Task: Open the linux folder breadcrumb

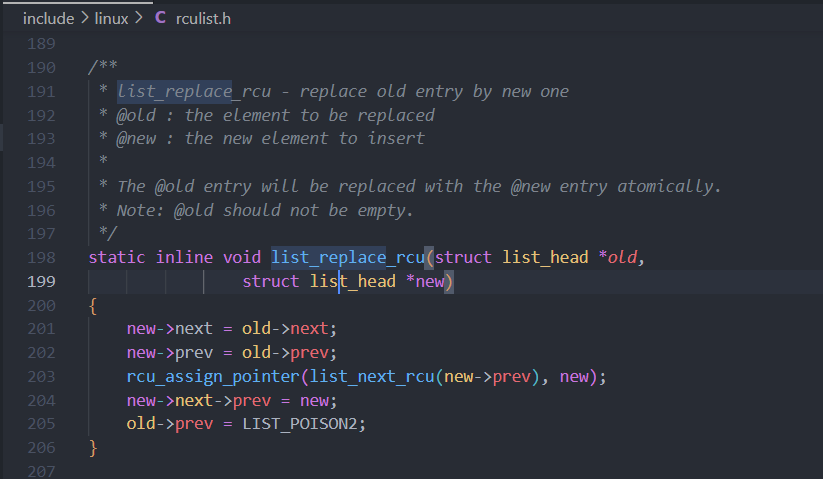Action: click(111, 18)
